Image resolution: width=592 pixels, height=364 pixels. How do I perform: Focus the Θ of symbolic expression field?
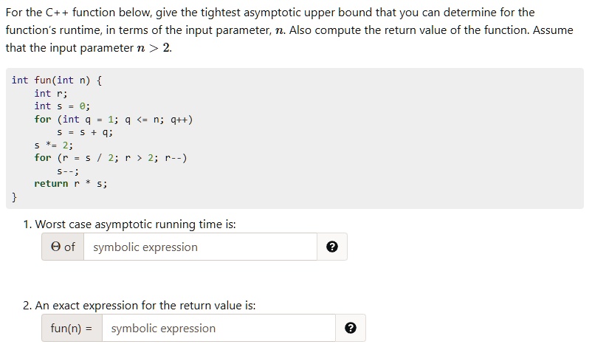(x=200, y=247)
